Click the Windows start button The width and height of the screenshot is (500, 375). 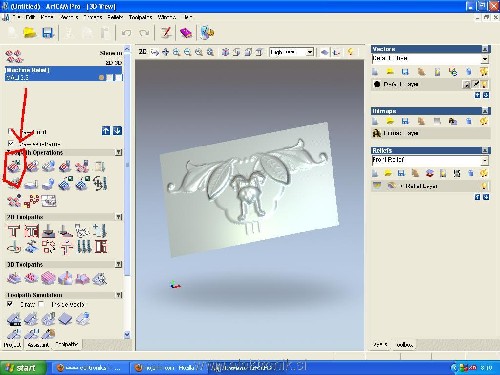click(x=22, y=368)
